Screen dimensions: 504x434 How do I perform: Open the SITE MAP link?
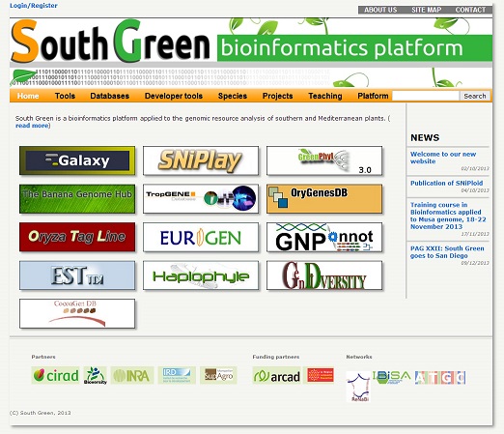tap(427, 10)
